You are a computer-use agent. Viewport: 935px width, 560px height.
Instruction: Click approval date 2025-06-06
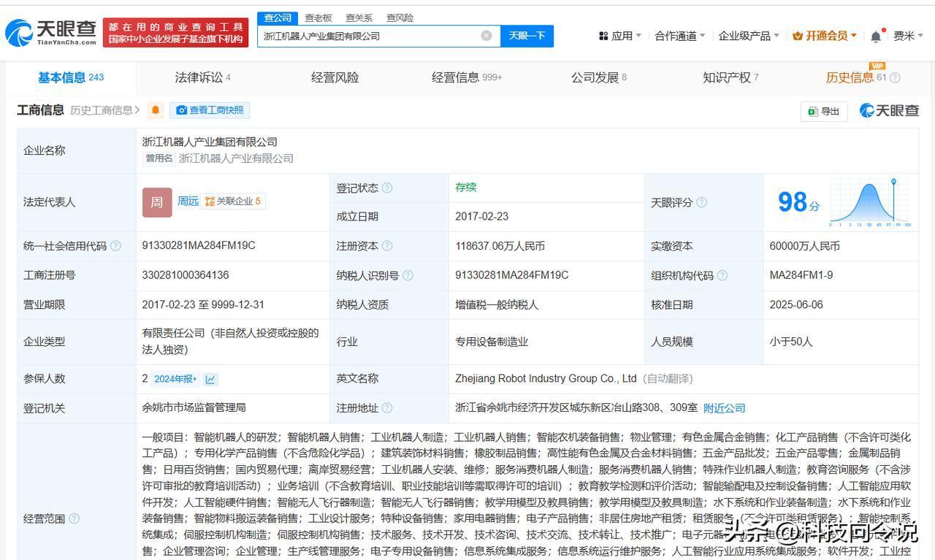pos(796,304)
